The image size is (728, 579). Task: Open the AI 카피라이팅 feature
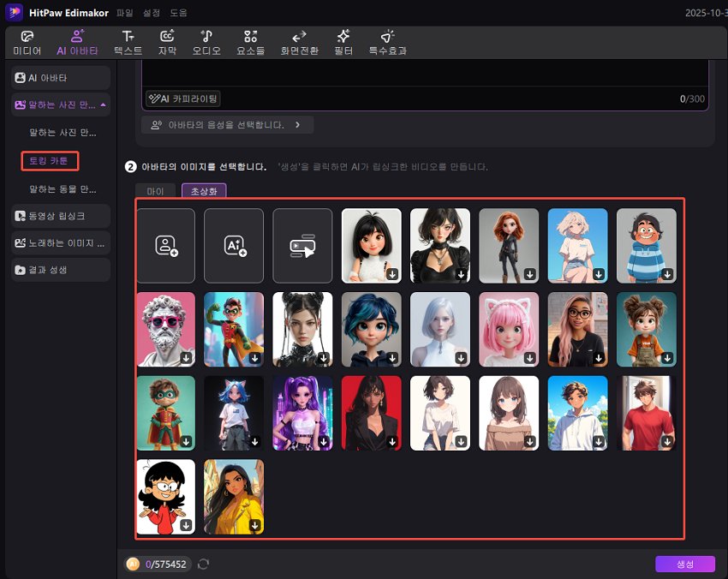[x=182, y=98]
